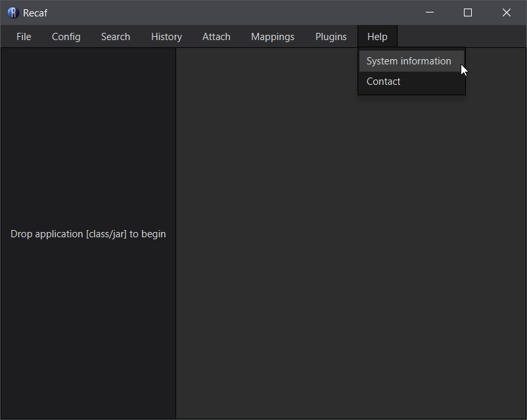Maximize the Recaf window

(467, 12)
